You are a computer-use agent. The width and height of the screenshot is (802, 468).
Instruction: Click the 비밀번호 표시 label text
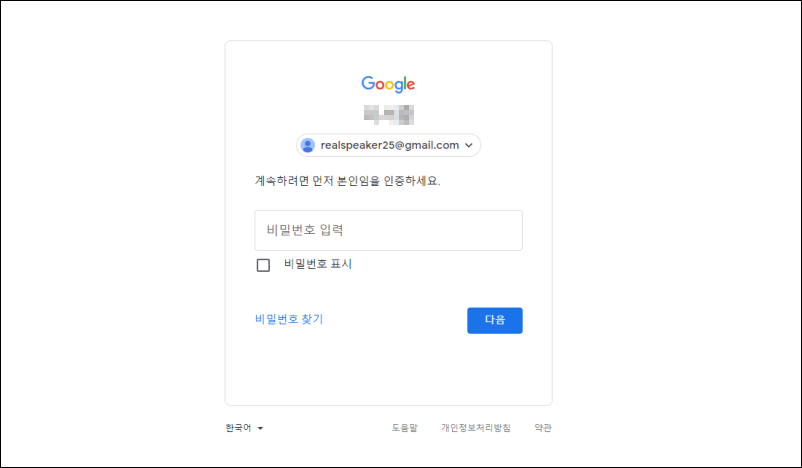[318, 264]
